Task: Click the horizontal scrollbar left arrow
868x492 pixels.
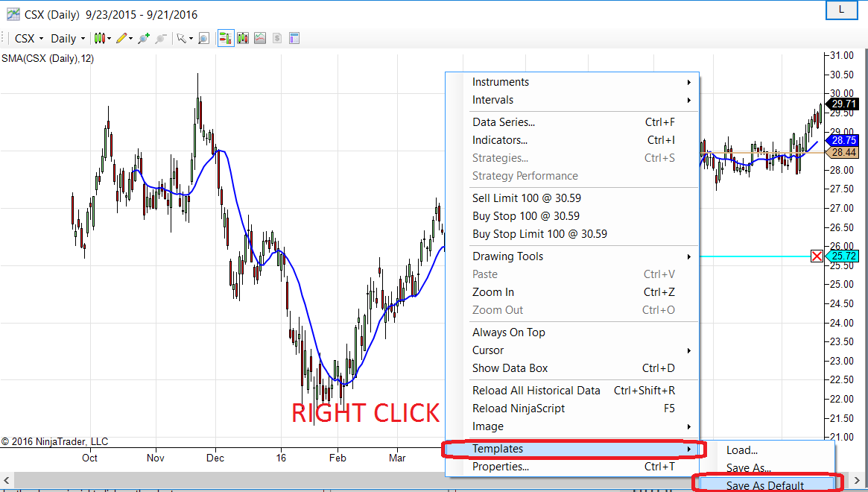Action: click(x=6, y=480)
